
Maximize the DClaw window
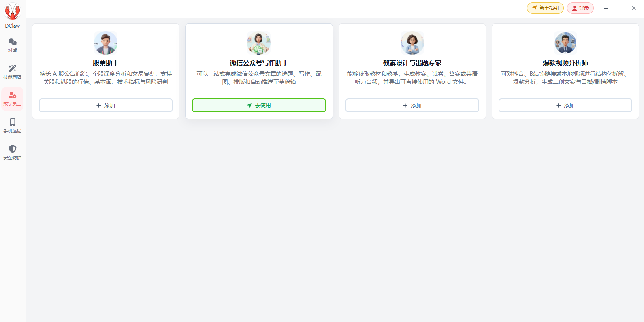(620, 8)
